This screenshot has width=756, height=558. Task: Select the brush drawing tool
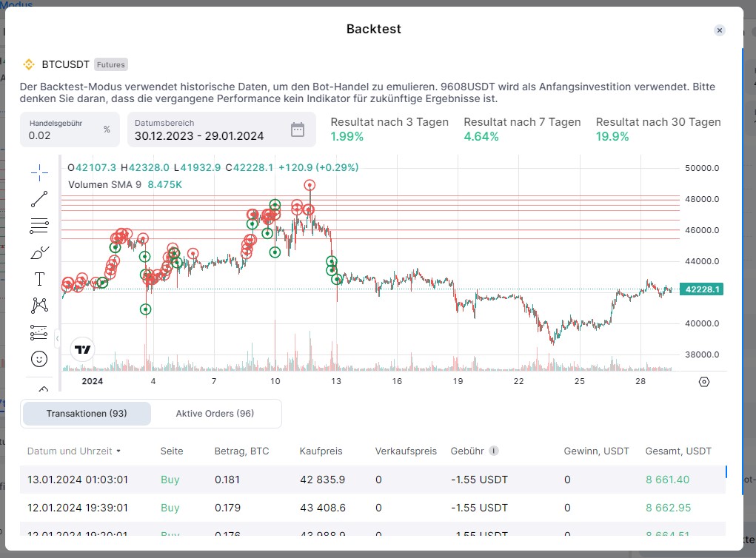coord(39,252)
